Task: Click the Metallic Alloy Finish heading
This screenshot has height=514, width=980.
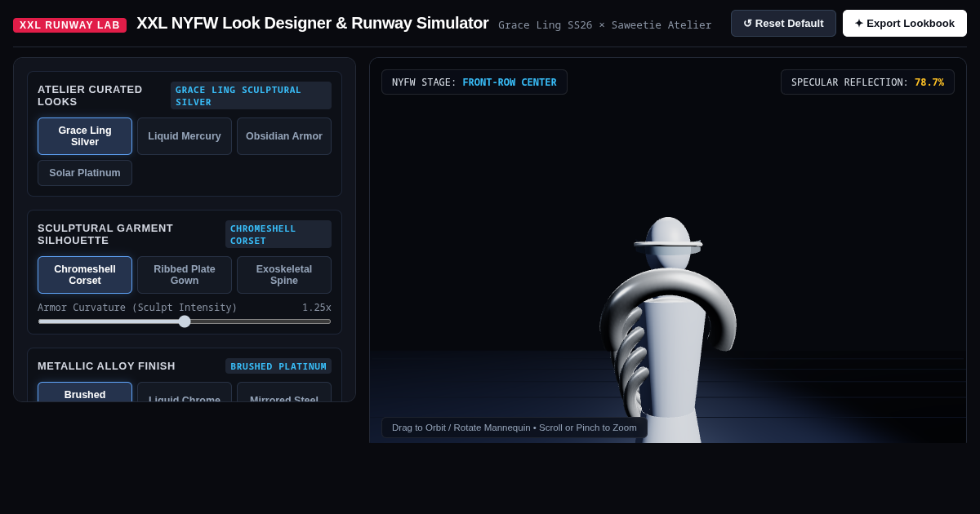Action: pyautogui.click(x=106, y=366)
